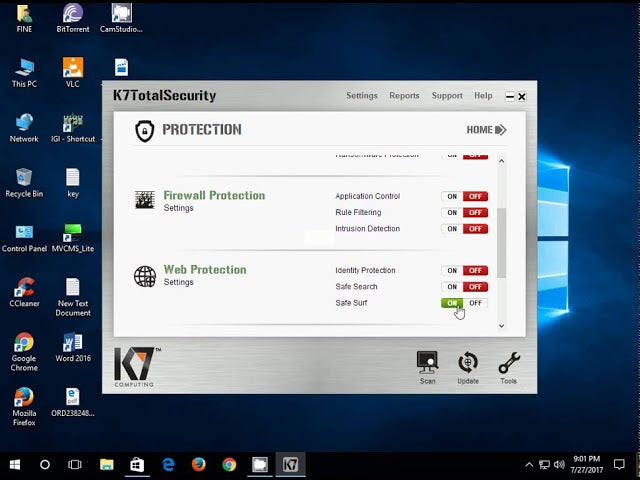Click the Protection list scrollbar thumb
Screen dimensions: 640x480
[502, 243]
